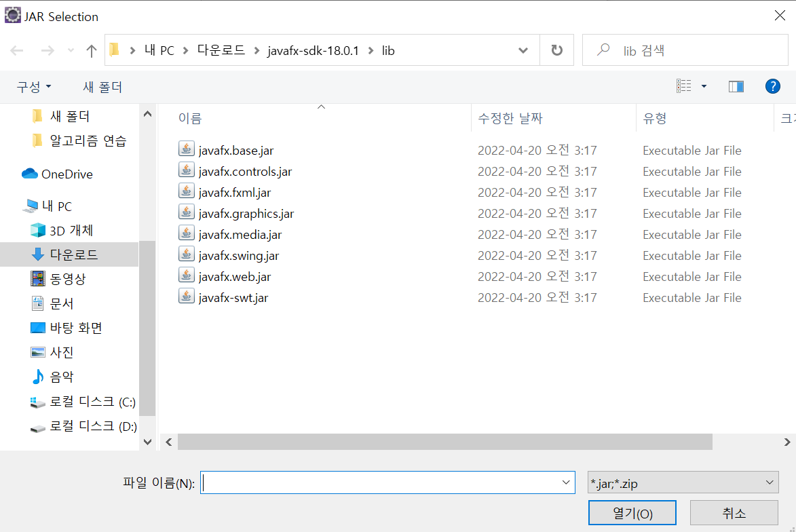Open the help button
Screen dimensions: 796x532
(773, 86)
